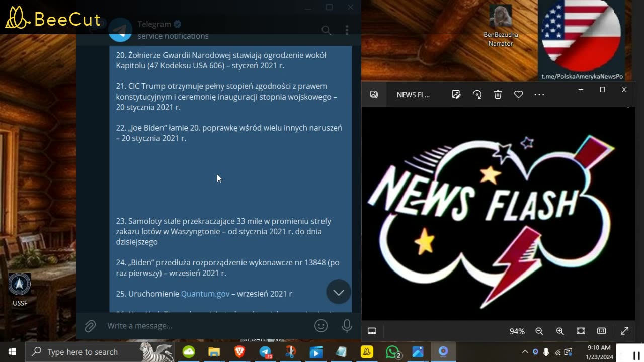
Task: Rotate the image in Photos
Action: (x=477, y=94)
